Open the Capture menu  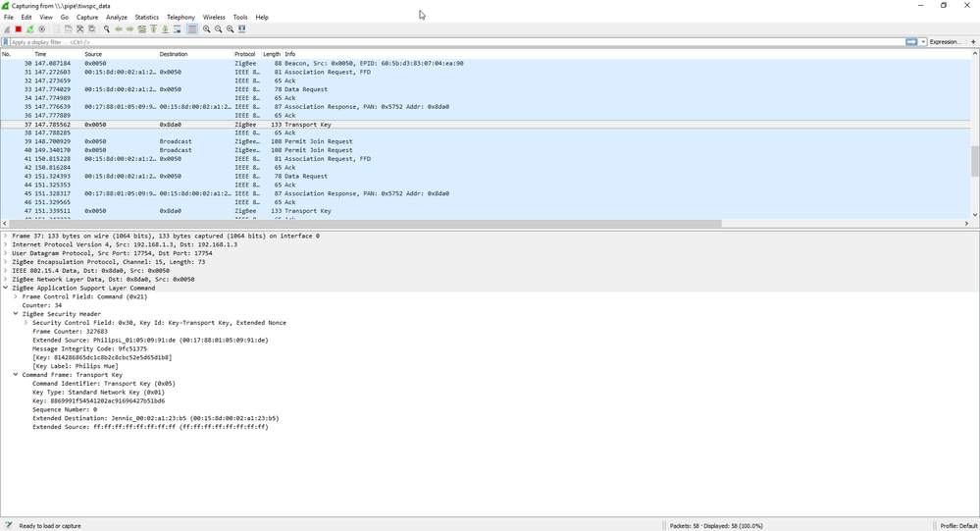pyautogui.click(x=87, y=18)
